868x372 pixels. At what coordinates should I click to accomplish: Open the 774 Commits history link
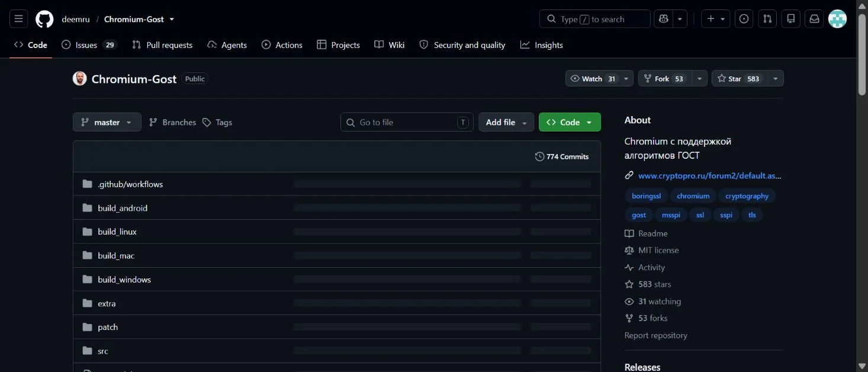point(562,156)
